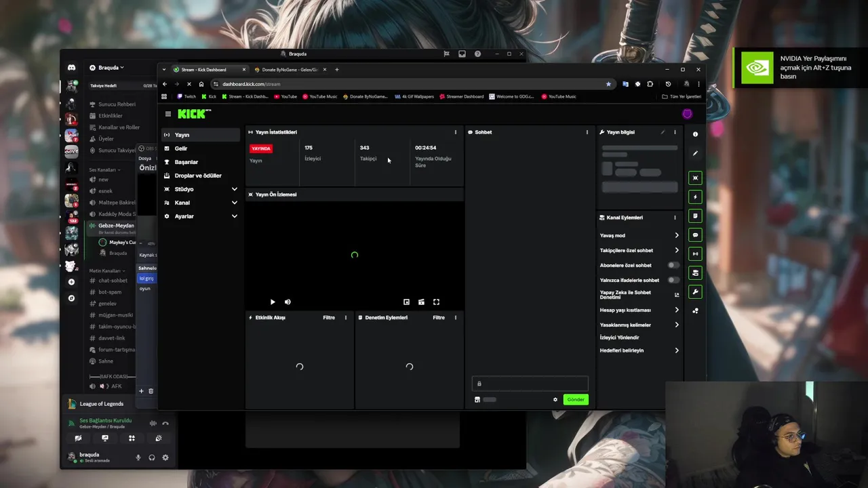This screenshot has width=868, height=488.
Task: Mute microphone in Discord user panel
Action: click(138, 457)
